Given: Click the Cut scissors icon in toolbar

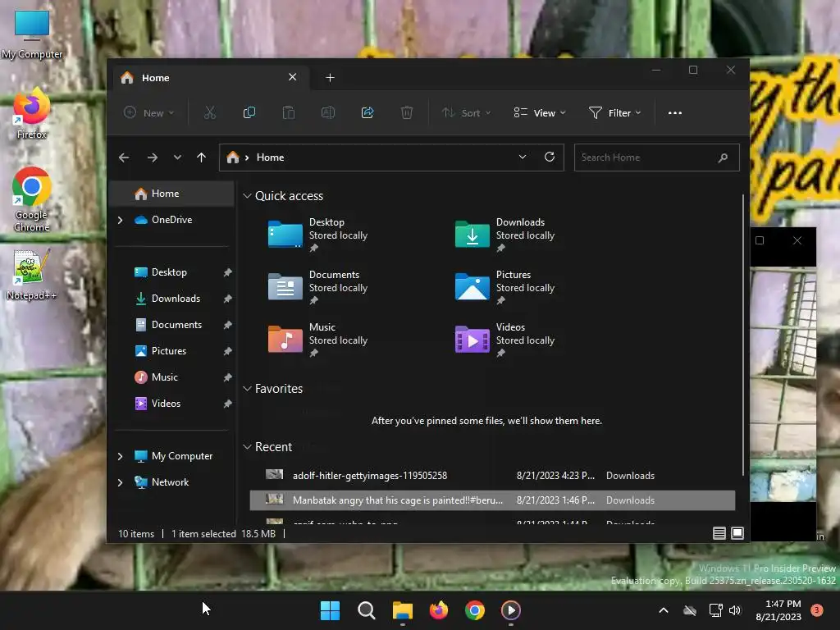Looking at the screenshot, I should 209,113.
